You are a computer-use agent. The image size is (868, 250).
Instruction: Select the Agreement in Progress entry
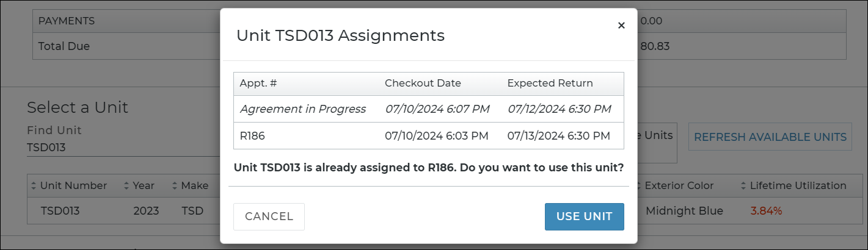[x=302, y=109]
